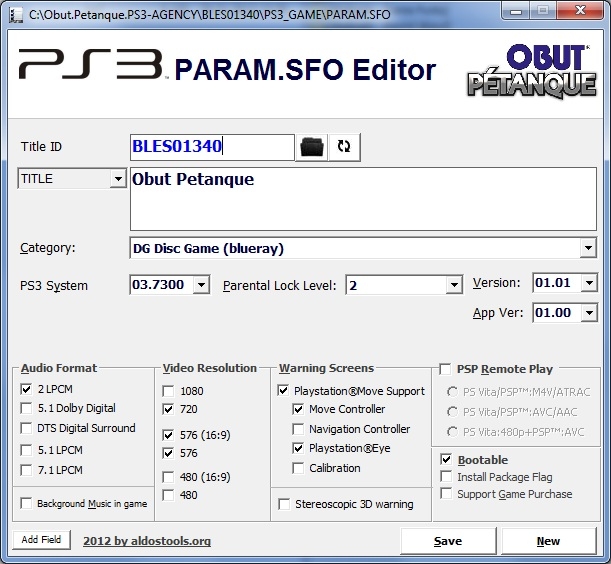Select PS Vita 480p+PSP AVC radio
611x564 pixels.
coord(452,432)
